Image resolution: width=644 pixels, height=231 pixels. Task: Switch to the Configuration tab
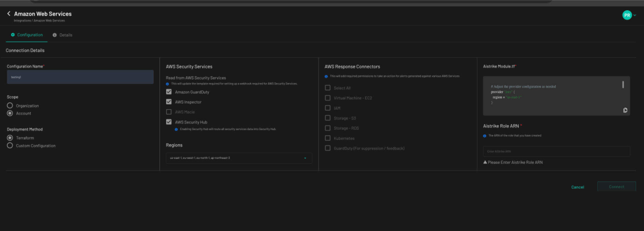(27, 35)
